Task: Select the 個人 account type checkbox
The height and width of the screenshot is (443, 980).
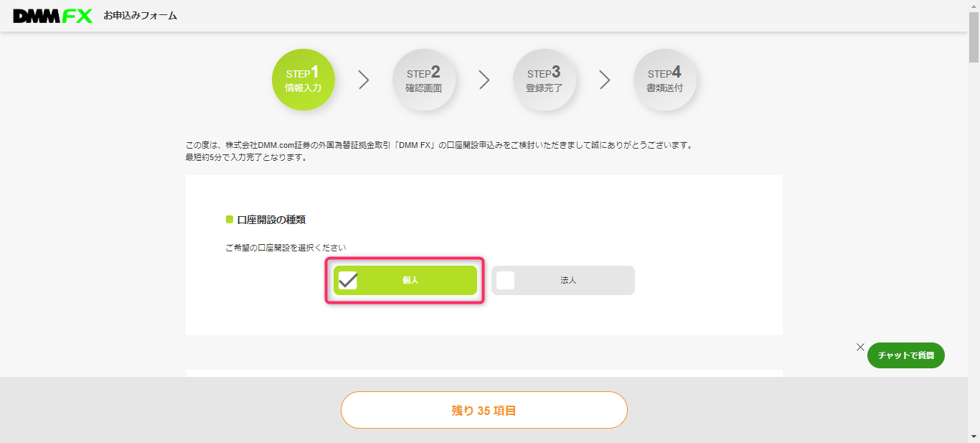Action: 405,280
